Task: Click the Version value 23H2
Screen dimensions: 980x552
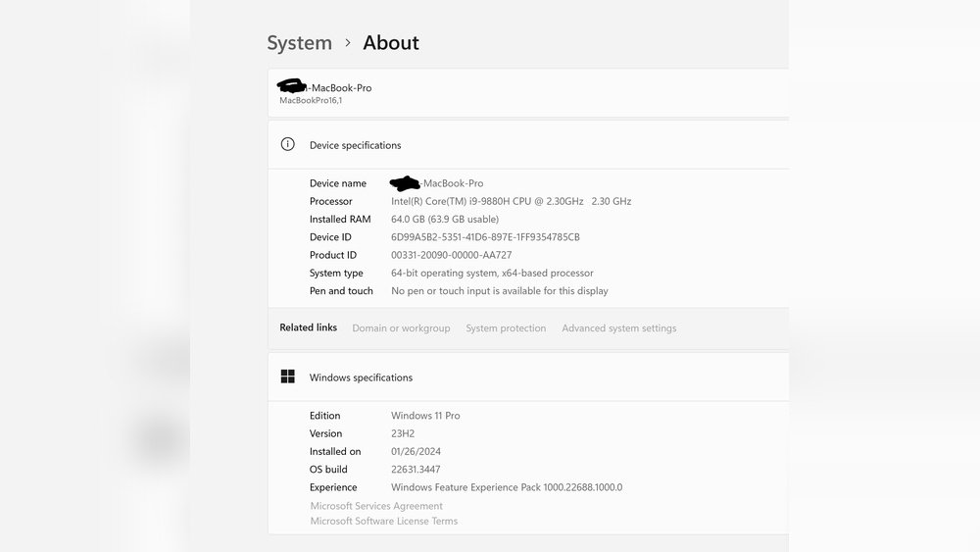Action: tap(403, 433)
